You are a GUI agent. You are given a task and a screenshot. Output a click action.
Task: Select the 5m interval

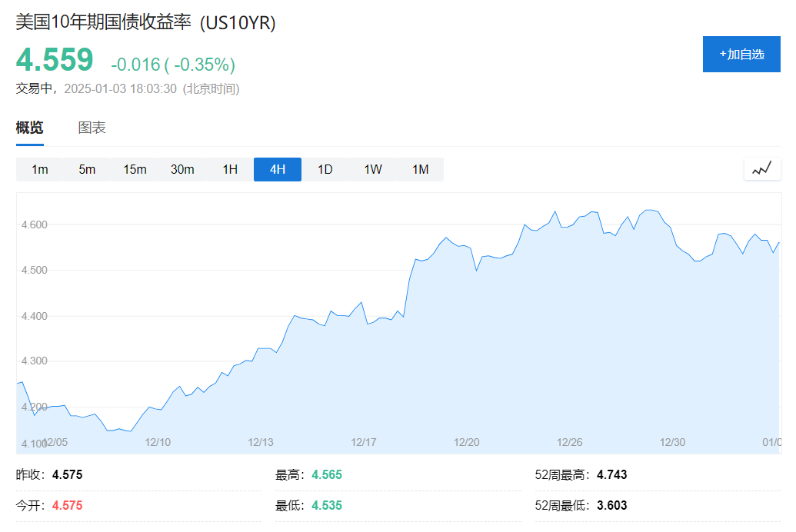coord(87,169)
